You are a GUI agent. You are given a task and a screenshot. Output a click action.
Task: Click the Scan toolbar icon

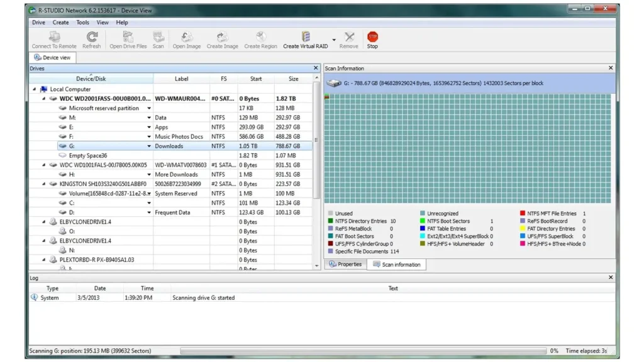[158, 38]
